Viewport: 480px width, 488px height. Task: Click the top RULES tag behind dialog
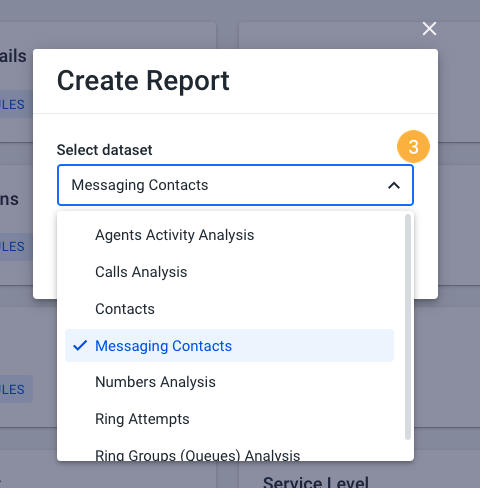(12, 104)
